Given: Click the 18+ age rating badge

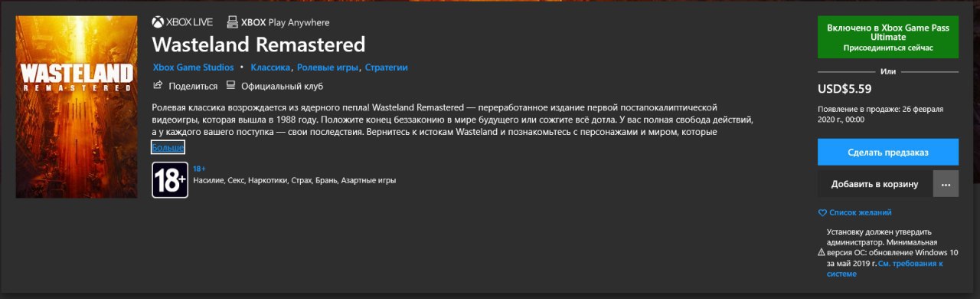Looking at the screenshot, I should click(x=170, y=180).
